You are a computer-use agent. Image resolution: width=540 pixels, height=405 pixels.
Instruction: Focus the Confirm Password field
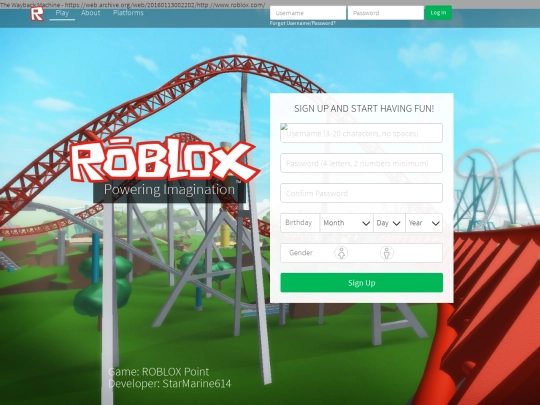coord(361,193)
